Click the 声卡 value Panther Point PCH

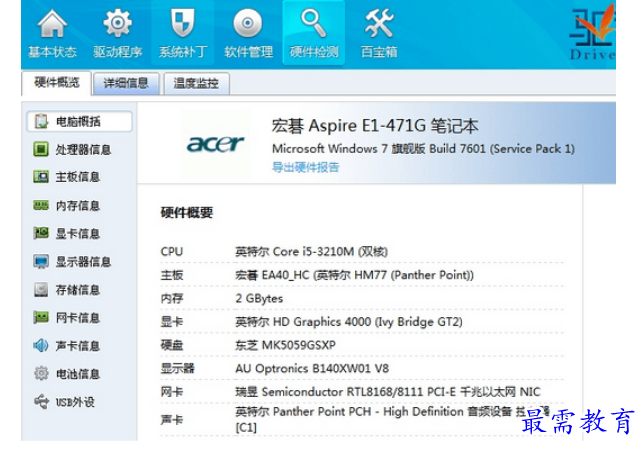pyautogui.click(x=392, y=419)
